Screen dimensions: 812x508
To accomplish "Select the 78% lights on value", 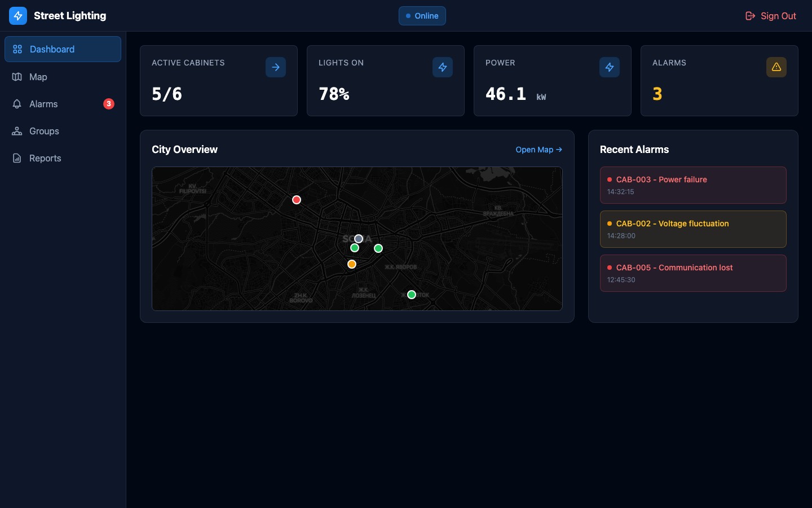I will 334,94.
